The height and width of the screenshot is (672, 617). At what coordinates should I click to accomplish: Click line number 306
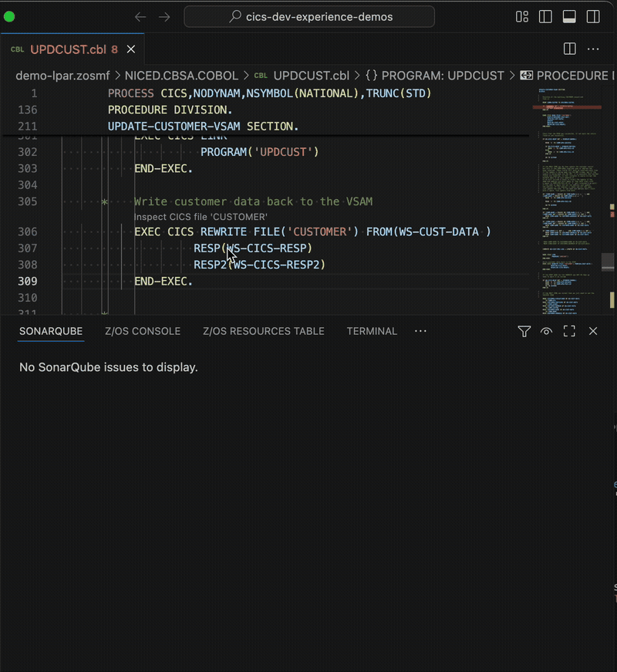click(x=28, y=232)
